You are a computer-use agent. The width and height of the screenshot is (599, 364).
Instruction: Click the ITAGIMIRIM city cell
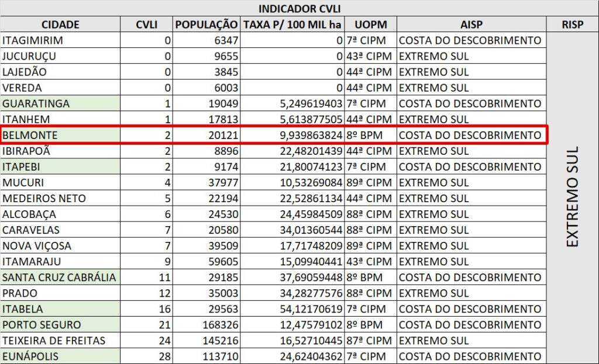[x=60, y=40]
